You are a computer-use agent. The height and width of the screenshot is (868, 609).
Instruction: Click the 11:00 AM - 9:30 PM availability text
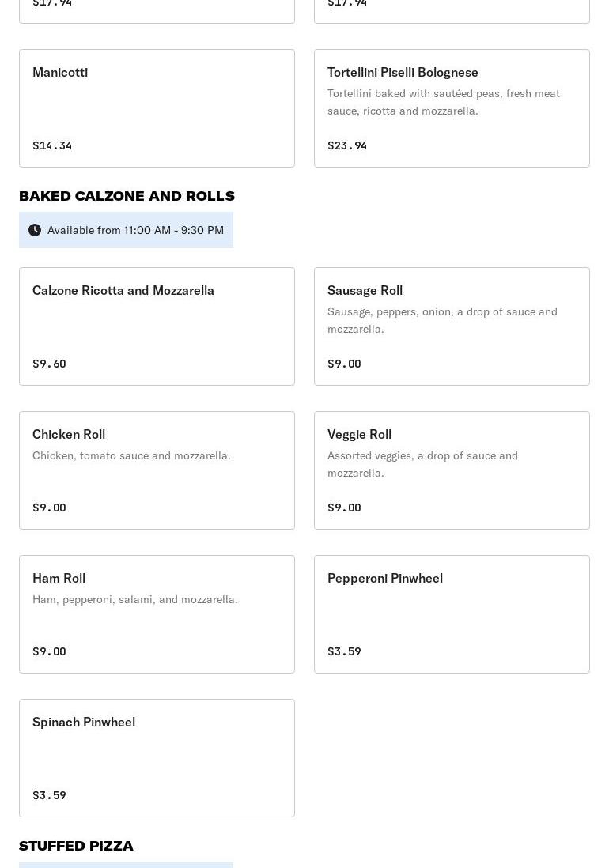tap(135, 230)
